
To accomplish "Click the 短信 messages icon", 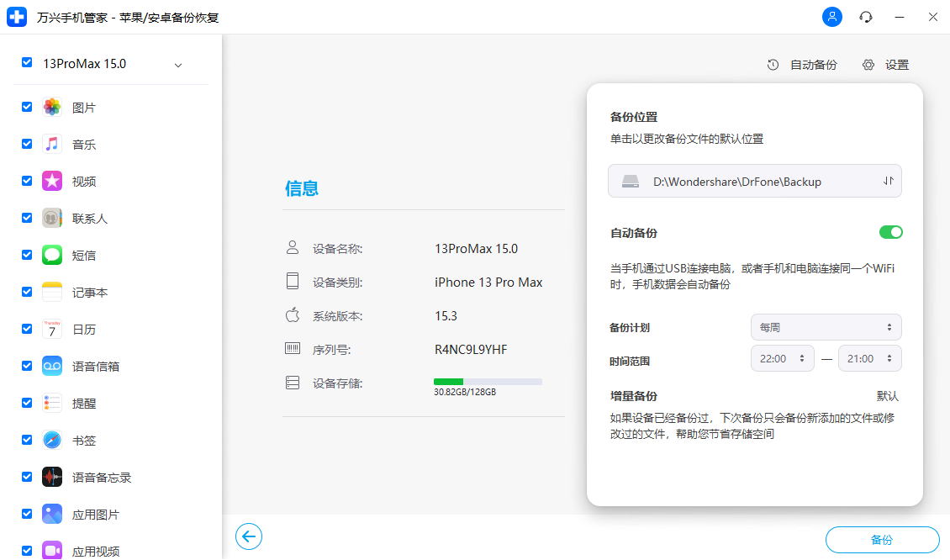I will (x=52, y=255).
